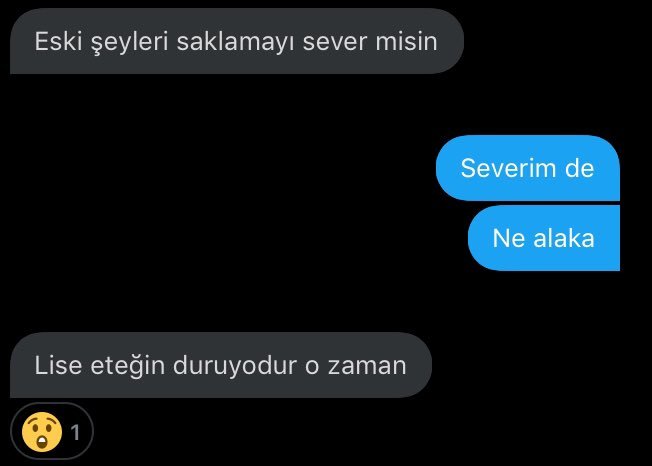652x466 pixels.
Task: Open the reaction pill below last message
Action: 52,431
